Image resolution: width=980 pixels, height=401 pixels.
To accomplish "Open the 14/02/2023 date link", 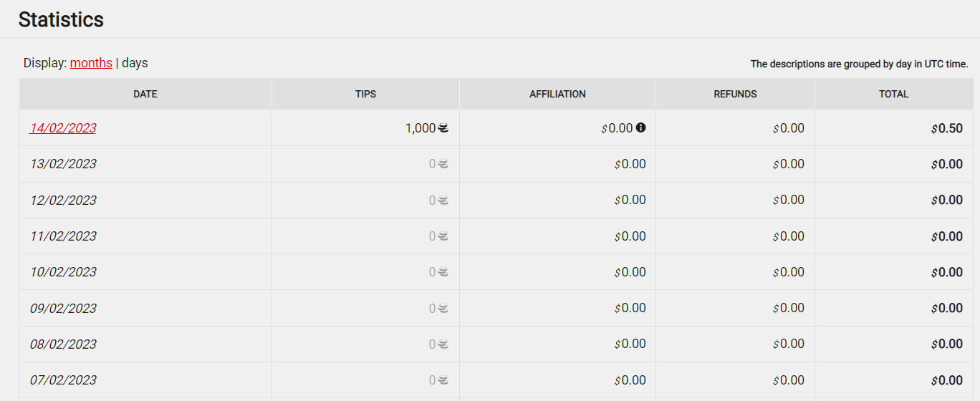I will tap(63, 128).
